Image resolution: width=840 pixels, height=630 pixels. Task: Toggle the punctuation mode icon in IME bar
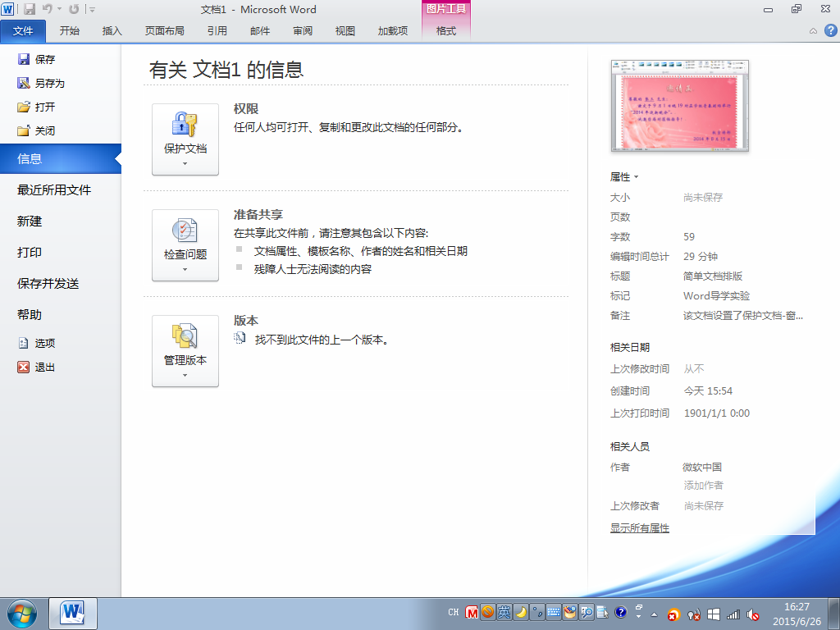coord(537,612)
